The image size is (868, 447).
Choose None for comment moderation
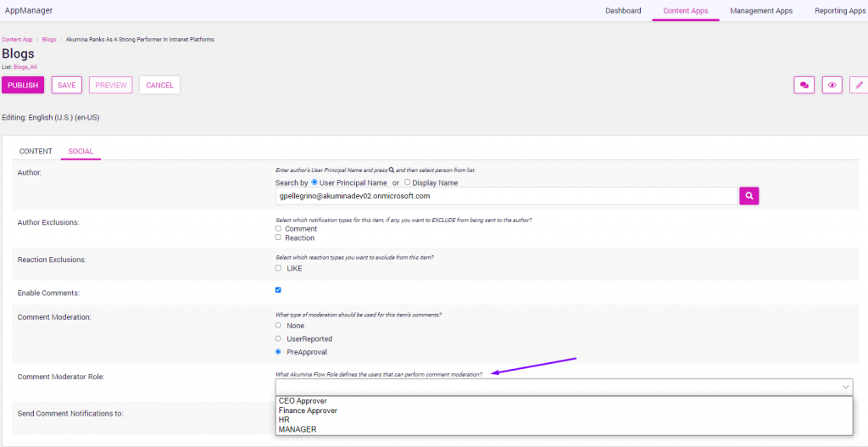tap(279, 326)
